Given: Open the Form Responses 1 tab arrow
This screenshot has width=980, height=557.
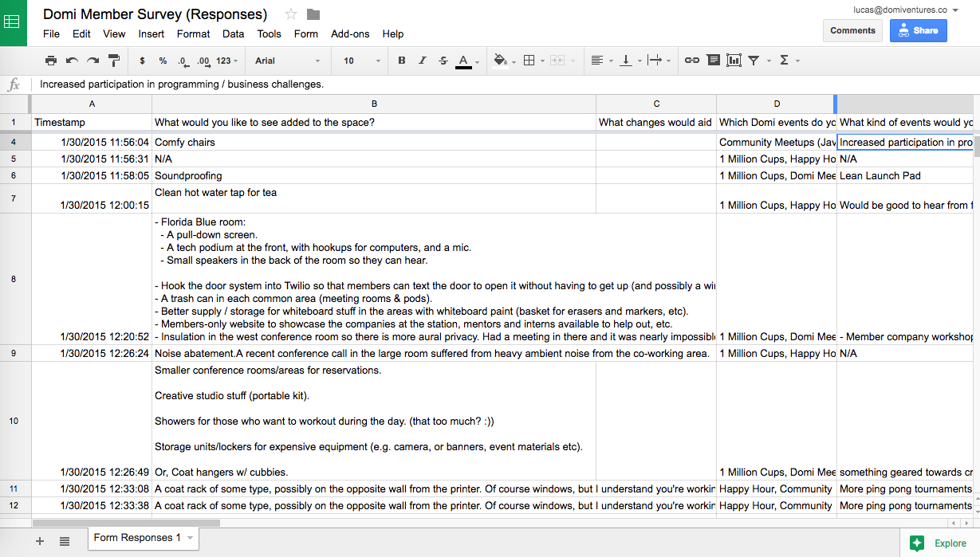Looking at the screenshot, I should 190,539.
